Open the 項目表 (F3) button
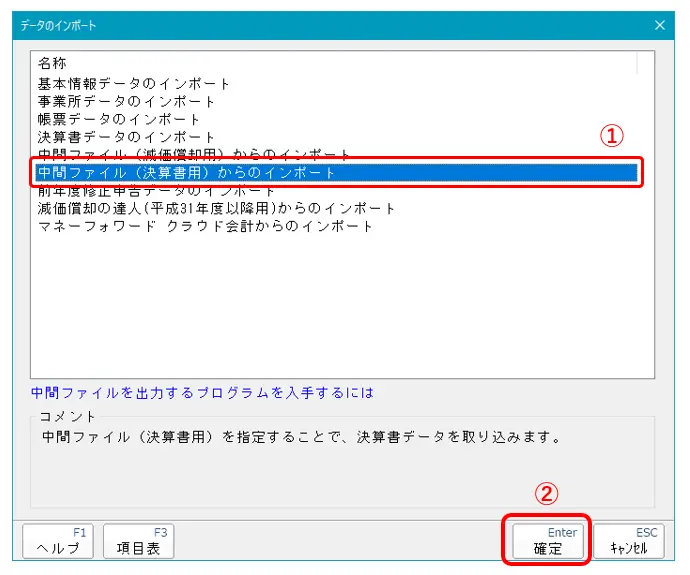The image size is (690, 575). (138, 542)
